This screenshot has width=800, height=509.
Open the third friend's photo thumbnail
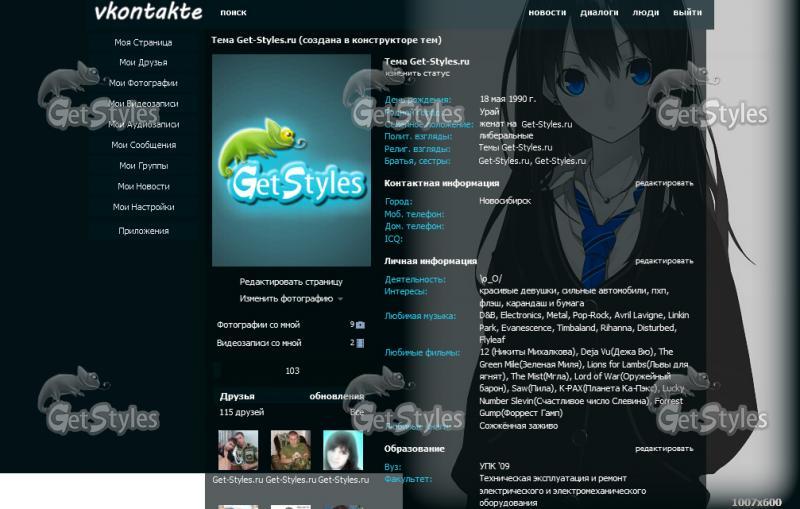point(342,450)
